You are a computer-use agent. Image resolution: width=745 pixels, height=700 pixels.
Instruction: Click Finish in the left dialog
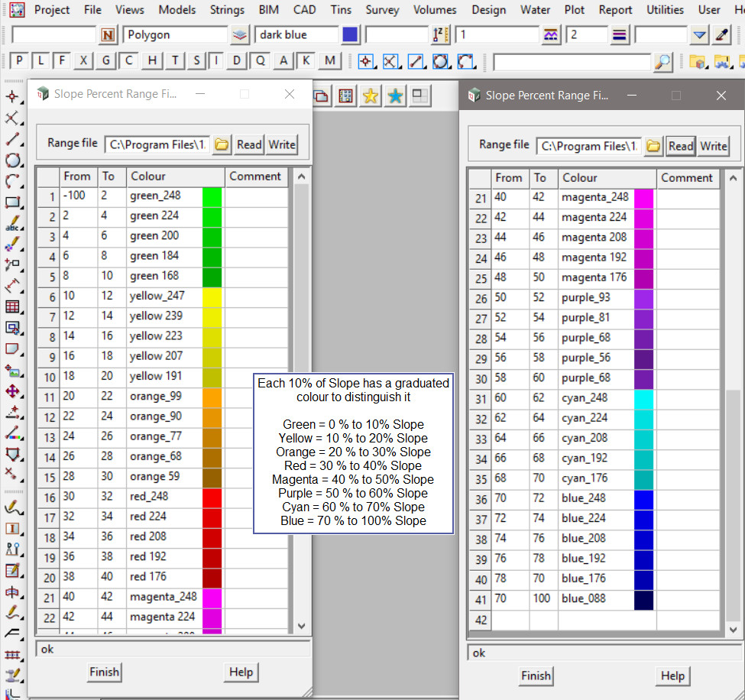pos(104,672)
